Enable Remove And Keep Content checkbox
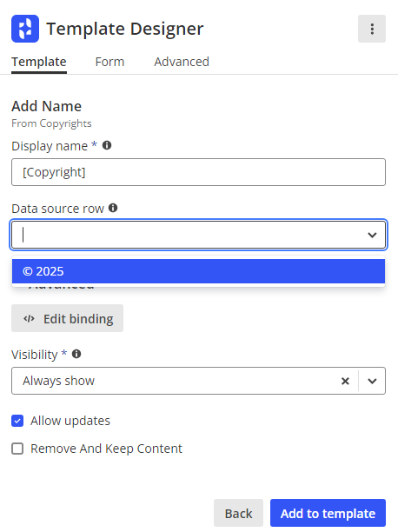The height and width of the screenshot is (532, 398). (x=17, y=449)
